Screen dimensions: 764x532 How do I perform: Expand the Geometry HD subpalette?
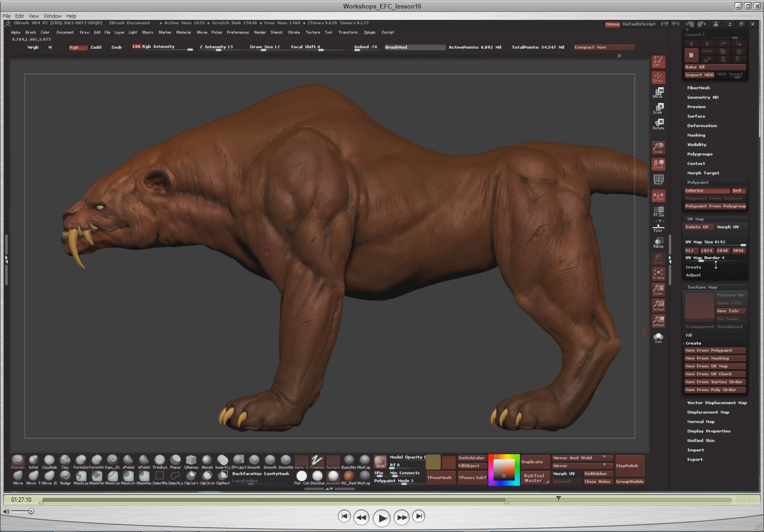703,97
